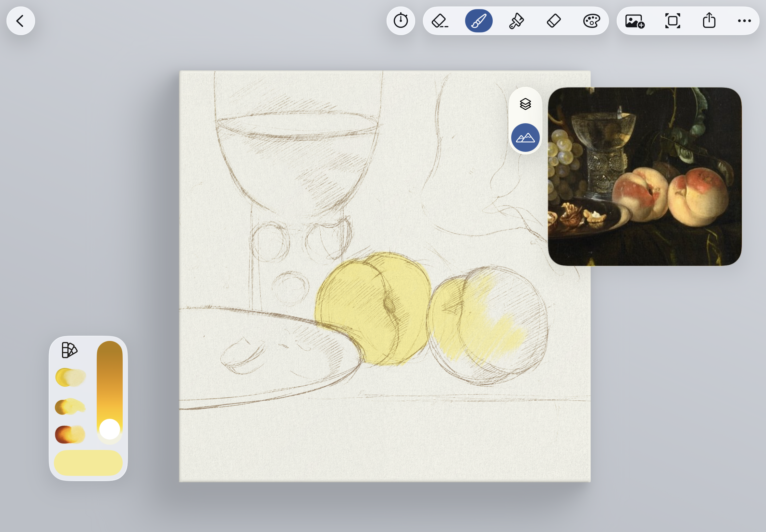Select the paintbrush tool

pos(478,21)
